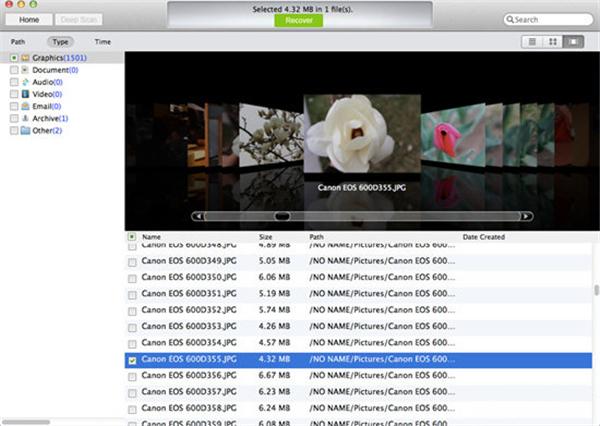This screenshot has height=426, width=600.
Task: Select the cover flow view icon
Action: tap(573, 42)
